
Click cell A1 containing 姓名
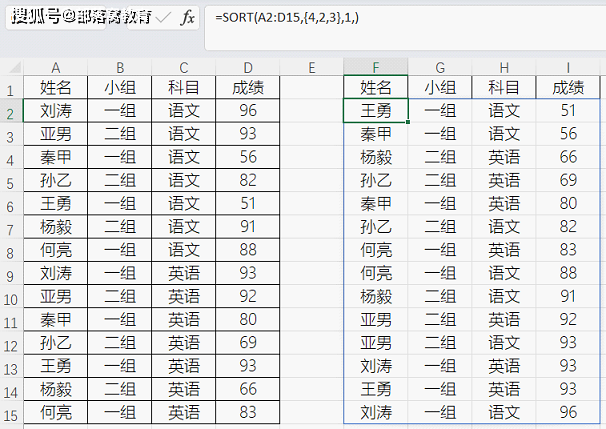[55, 88]
